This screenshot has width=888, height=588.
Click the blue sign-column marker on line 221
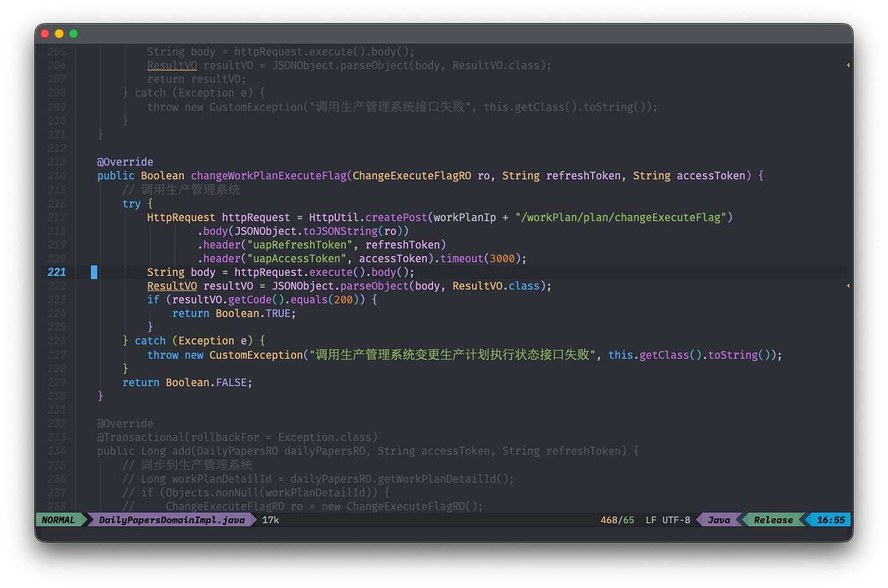(94, 271)
